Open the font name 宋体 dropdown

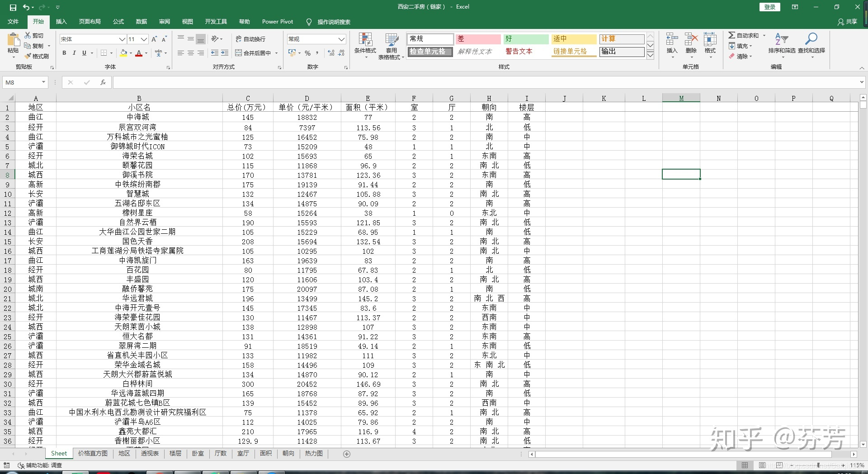[x=122, y=39]
